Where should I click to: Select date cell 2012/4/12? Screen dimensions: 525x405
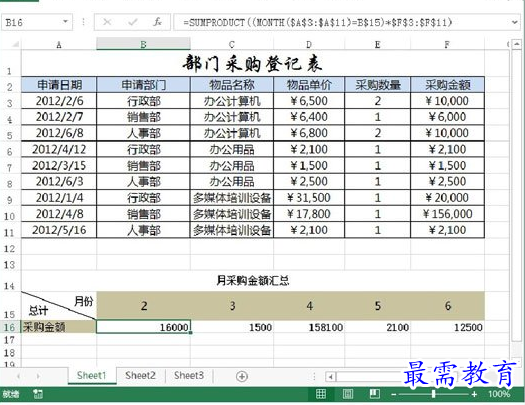(x=59, y=149)
